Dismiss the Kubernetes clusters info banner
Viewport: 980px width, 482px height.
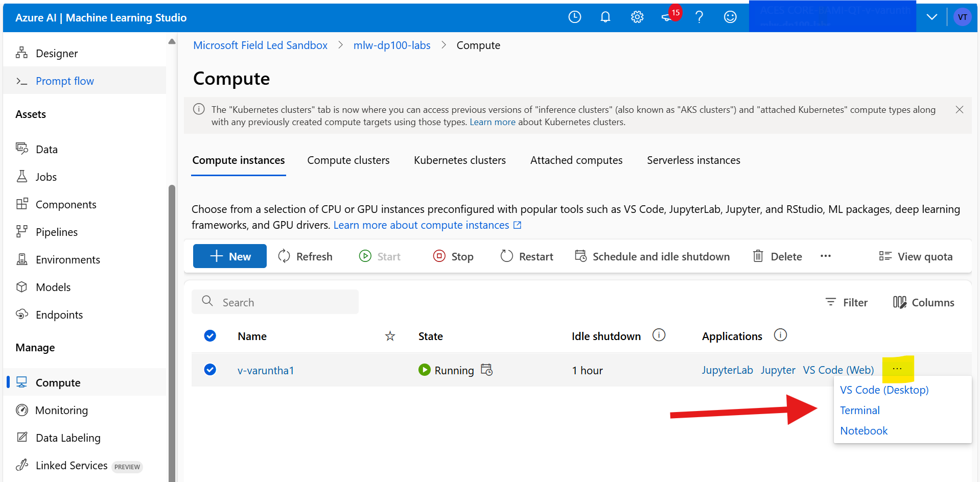(x=960, y=110)
